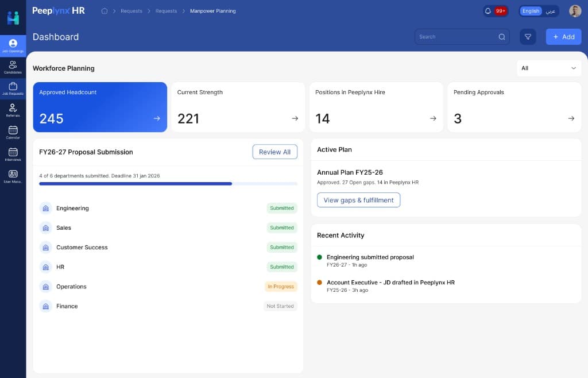Click the Finance department name

67,306
